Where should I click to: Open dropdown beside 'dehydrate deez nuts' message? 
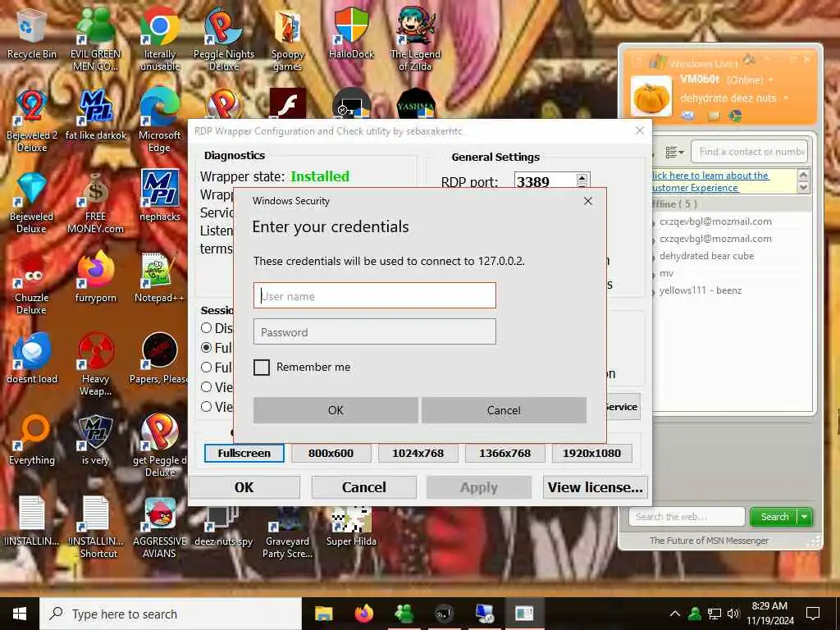[786, 98]
